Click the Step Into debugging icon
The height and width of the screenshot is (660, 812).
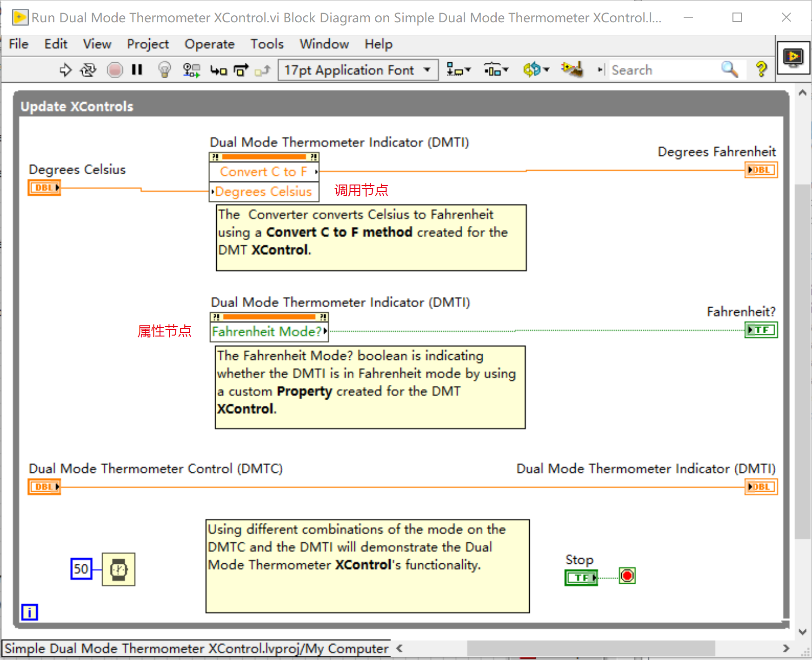tap(218, 70)
